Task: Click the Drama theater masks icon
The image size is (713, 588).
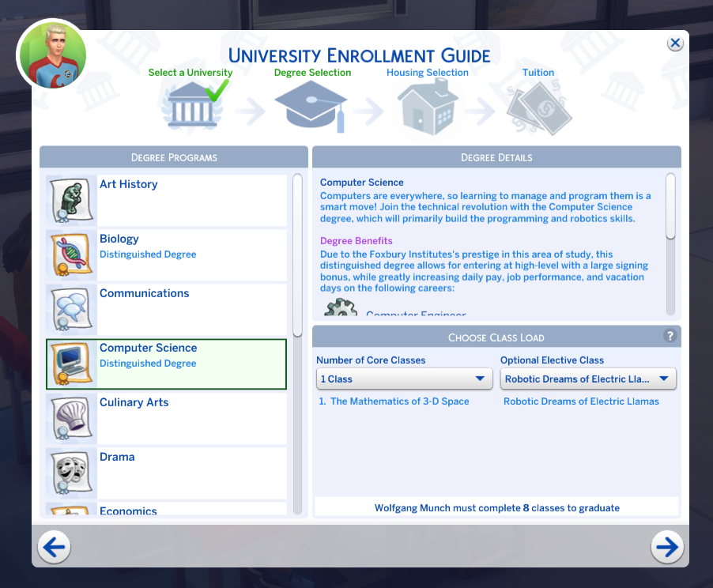Action: tap(71, 473)
